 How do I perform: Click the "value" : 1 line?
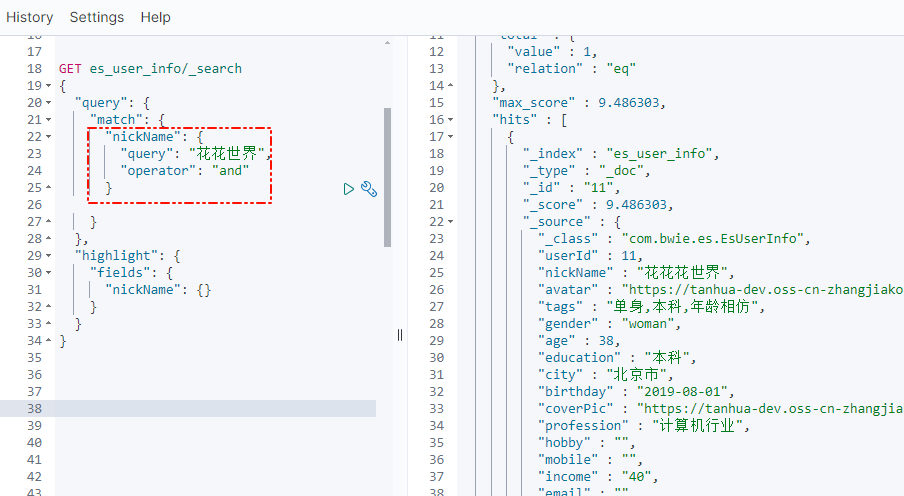click(x=552, y=52)
